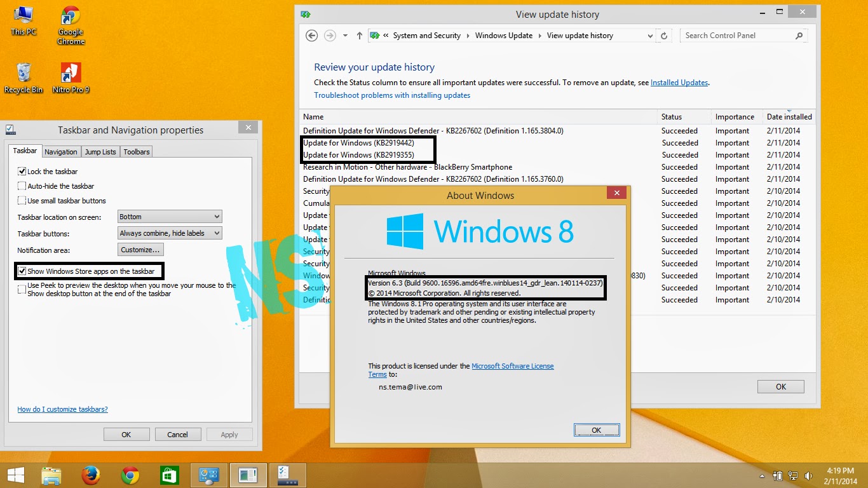This screenshot has height=488, width=868.
Task: Open volume speaker tray icon
Action: [x=809, y=475]
